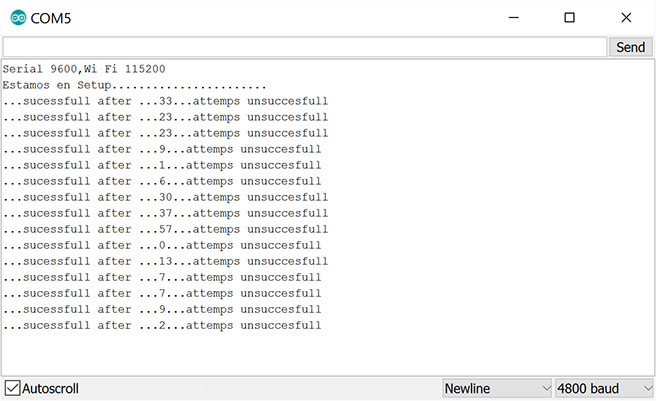Expand the Newline dropdown using its arrow
Viewport: 656px width, 401px height.
point(546,388)
